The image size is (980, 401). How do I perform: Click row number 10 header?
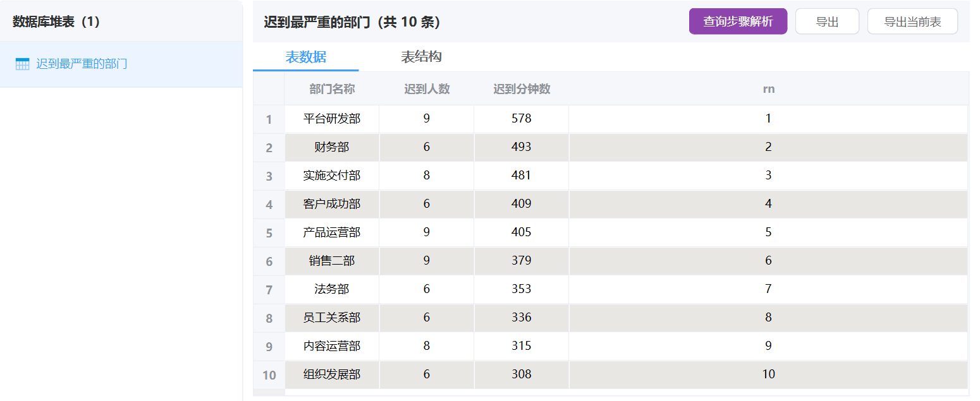[269, 375]
